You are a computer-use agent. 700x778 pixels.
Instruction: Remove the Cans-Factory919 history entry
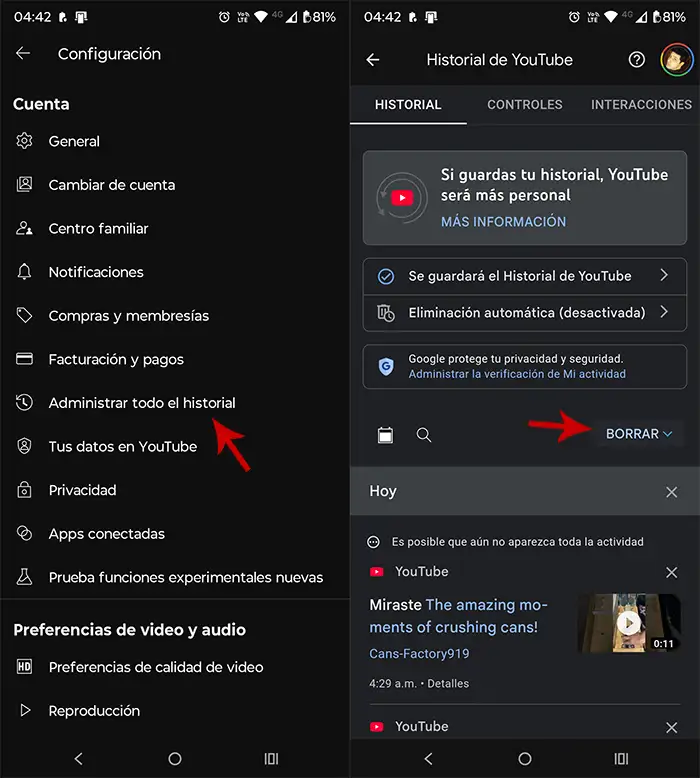[x=672, y=573]
